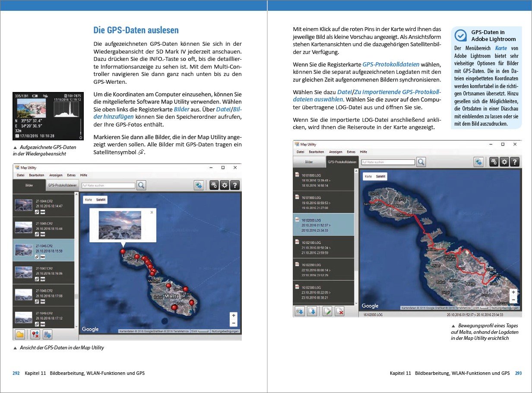Click the delete-log-file red X icon below the LOG list
The image size is (532, 393).
(x=340, y=311)
